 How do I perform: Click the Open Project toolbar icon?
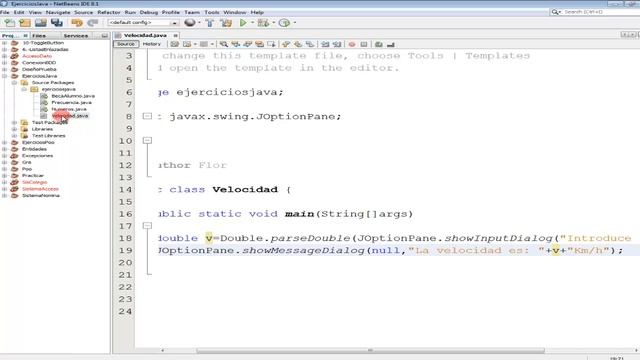tap(40, 23)
